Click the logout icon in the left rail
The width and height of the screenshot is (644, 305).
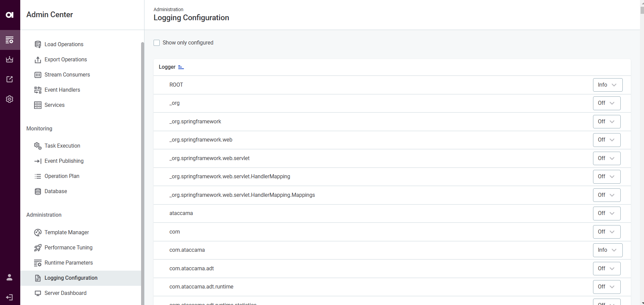click(9, 297)
